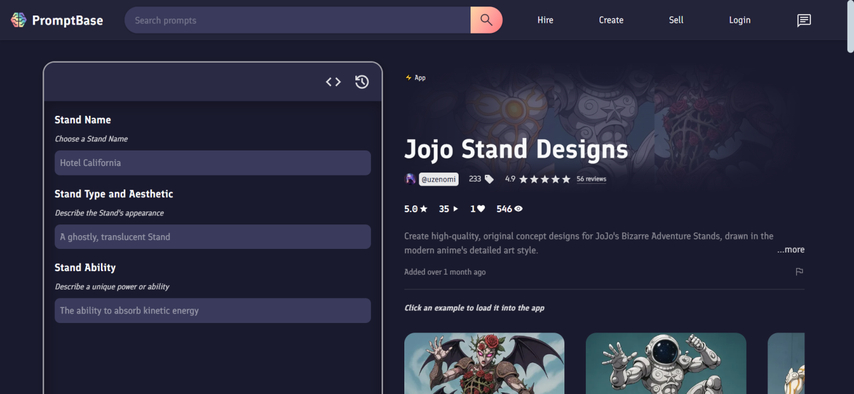Click the price tag icon next to 233
854x394 pixels.
(489, 179)
